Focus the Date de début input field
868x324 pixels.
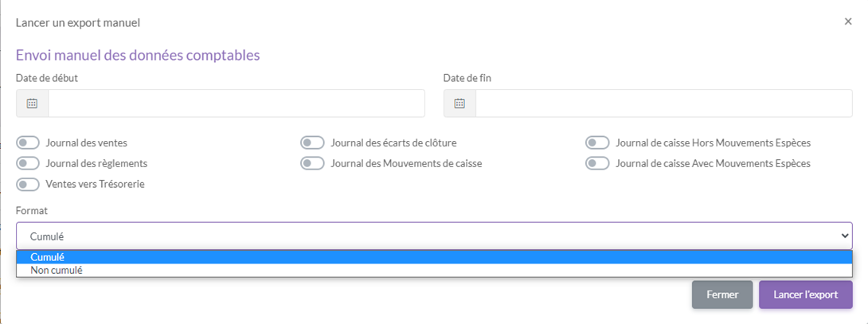237,103
